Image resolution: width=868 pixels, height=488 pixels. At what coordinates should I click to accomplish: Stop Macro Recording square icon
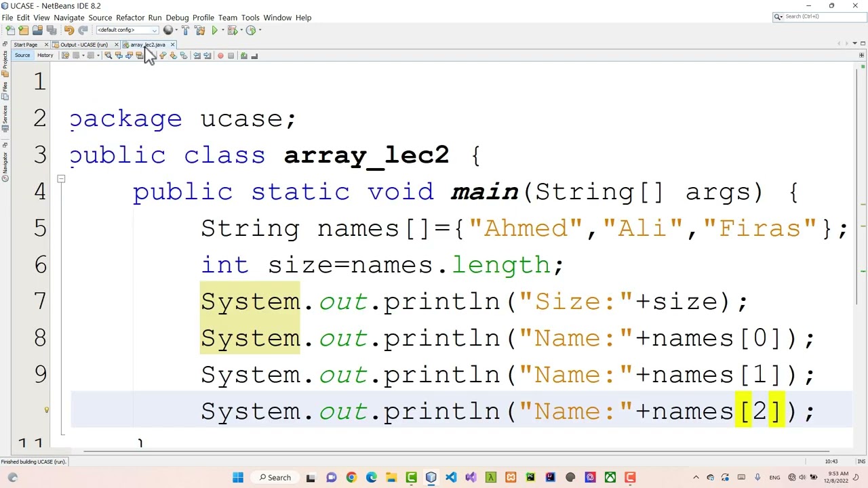(231, 56)
